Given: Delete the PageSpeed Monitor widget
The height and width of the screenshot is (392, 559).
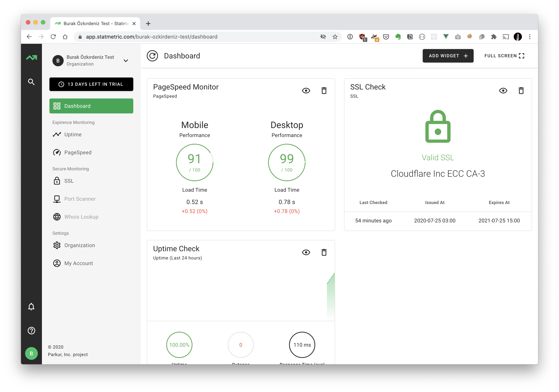Looking at the screenshot, I should coord(324,91).
